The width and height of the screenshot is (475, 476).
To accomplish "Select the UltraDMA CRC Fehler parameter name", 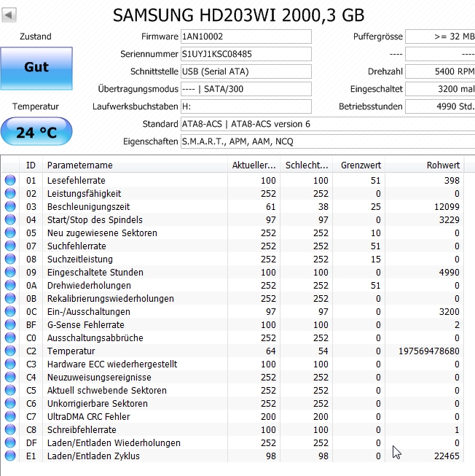I will coord(89,417).
